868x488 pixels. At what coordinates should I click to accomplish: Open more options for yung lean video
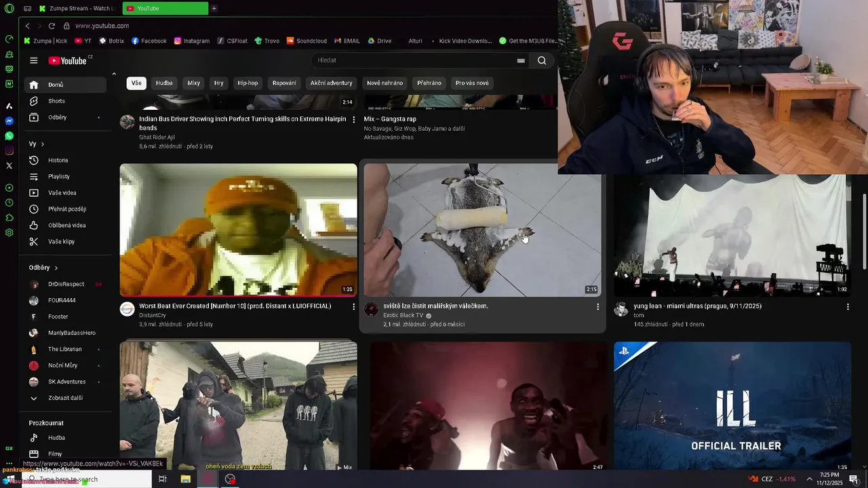(848, 306)
